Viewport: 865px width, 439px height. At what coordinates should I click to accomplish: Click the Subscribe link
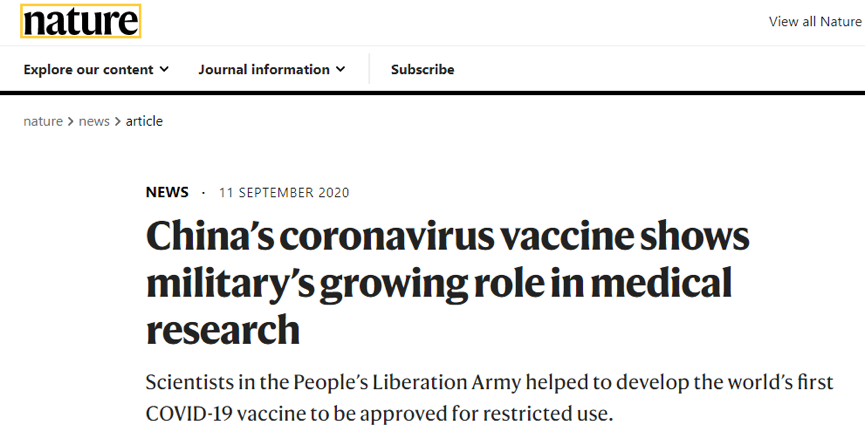[x=423, y=69]
